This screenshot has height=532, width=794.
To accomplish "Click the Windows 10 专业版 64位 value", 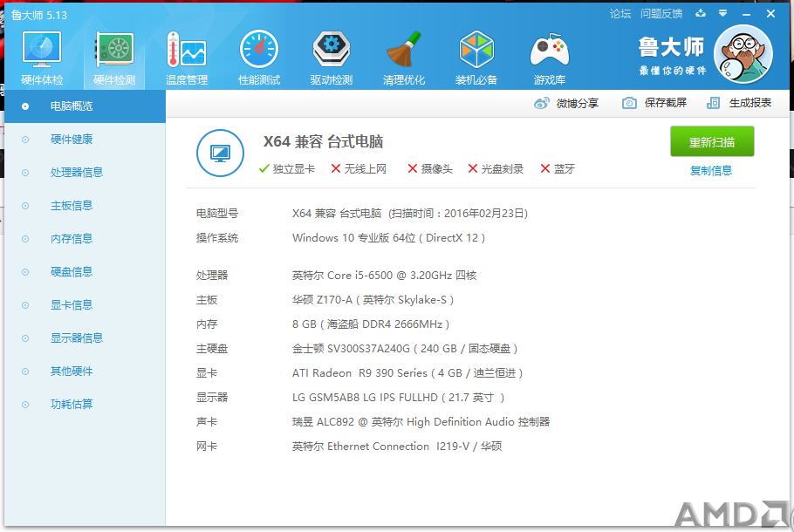I will (x=388, y=238).
